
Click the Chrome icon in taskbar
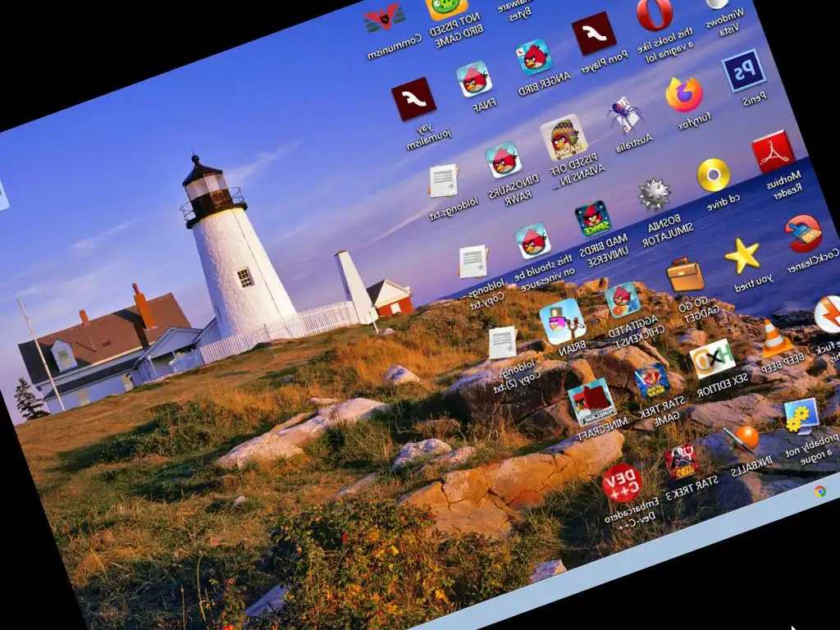[x=819, y=491]
